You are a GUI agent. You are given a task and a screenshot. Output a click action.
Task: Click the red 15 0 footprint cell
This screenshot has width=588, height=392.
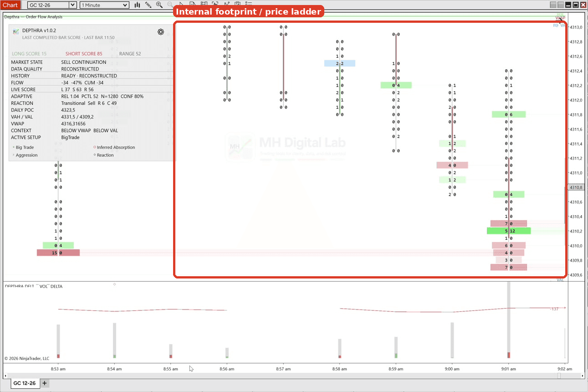click(x=58, y=253)
